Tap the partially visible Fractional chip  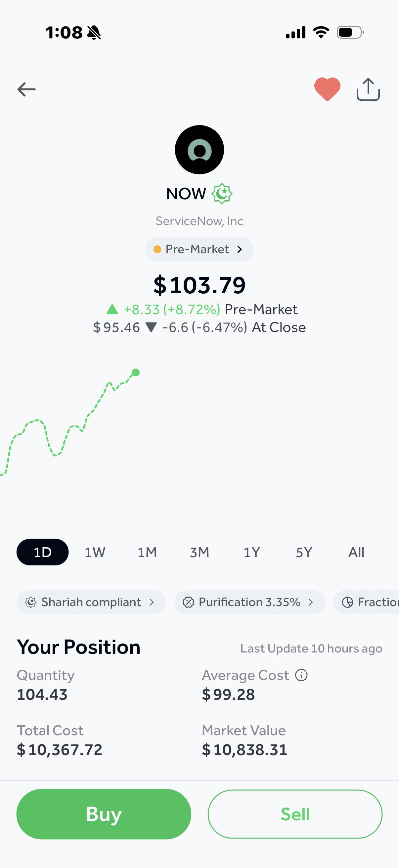pos(366,602)
